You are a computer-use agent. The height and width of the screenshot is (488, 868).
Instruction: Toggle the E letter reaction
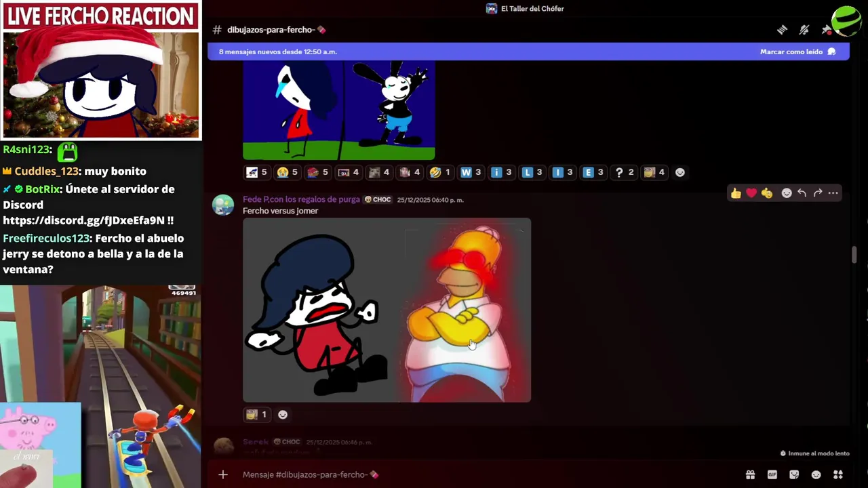click(x=593, y=172)
